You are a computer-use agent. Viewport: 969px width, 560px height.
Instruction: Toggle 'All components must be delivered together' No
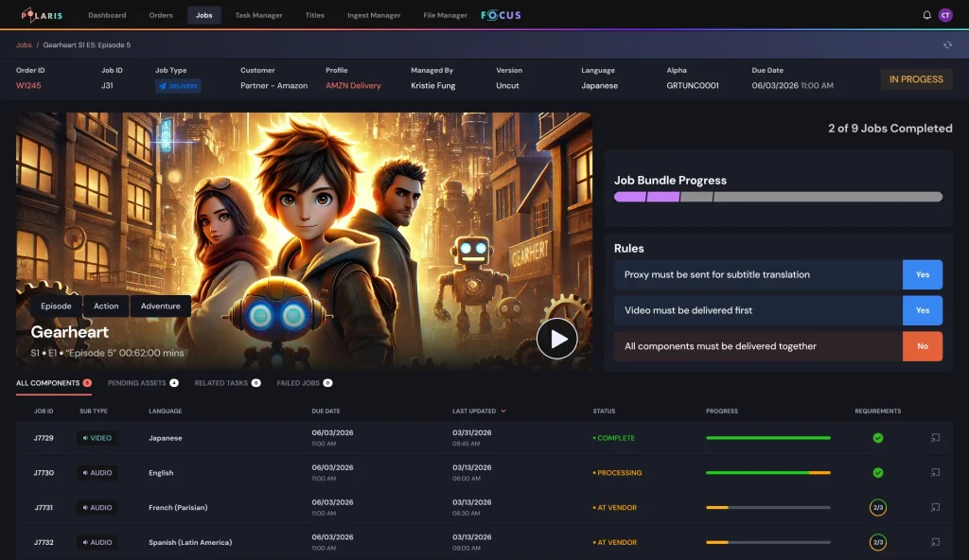[922, 346]
